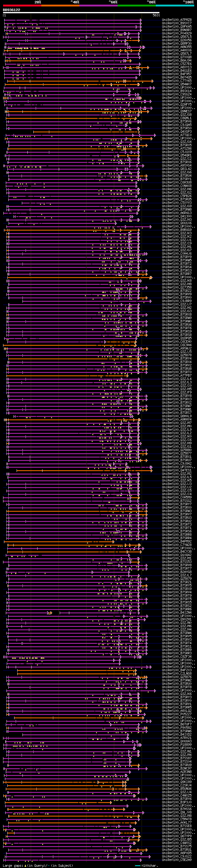Screen dimensions: 197x868
Task: Open hit UniRef100_B9N9R7
Action: (x=177, y=30)
